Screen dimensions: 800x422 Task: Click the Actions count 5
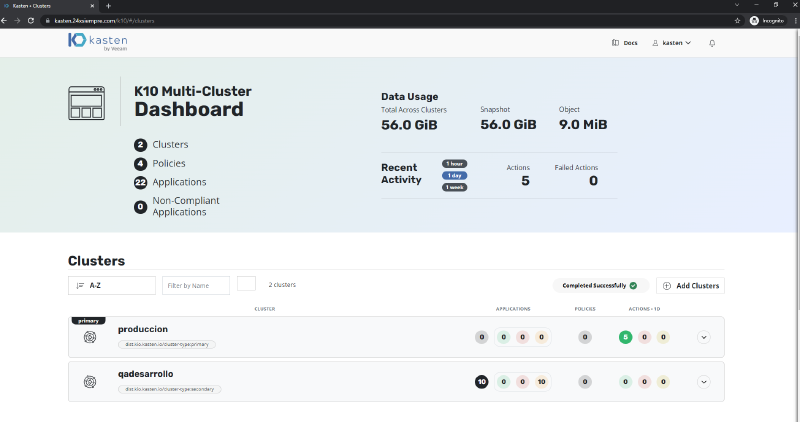click(526, 181)
